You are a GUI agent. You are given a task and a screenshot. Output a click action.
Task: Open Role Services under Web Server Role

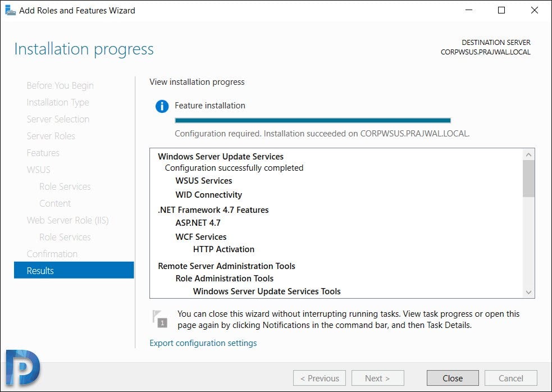tap(65, 237)
